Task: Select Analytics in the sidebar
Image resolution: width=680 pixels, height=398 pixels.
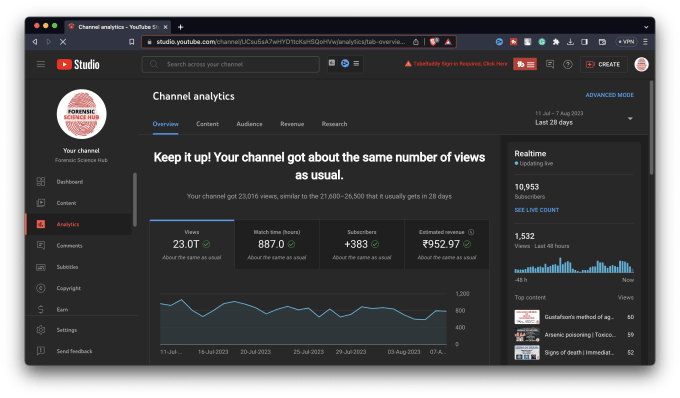Action: [x=78, y=224]
